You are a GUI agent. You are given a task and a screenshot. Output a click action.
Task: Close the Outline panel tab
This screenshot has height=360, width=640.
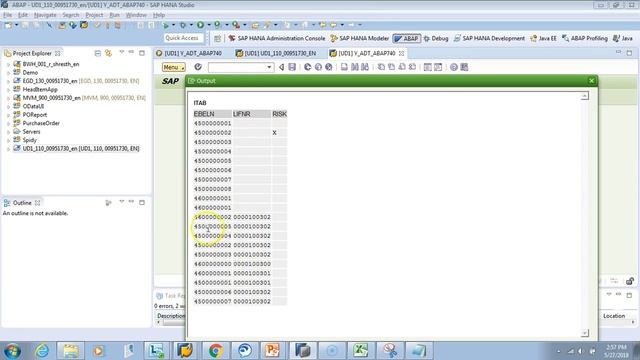(x=38, y=203)
